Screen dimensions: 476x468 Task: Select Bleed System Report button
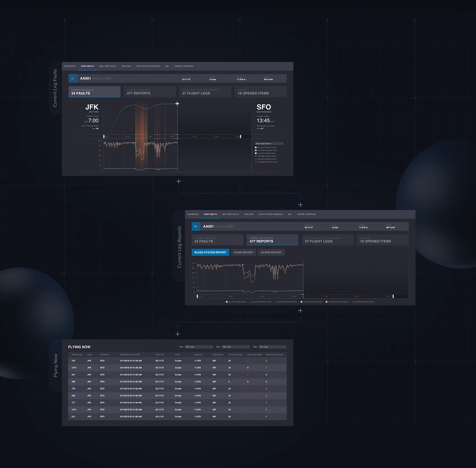pos(210,252)
